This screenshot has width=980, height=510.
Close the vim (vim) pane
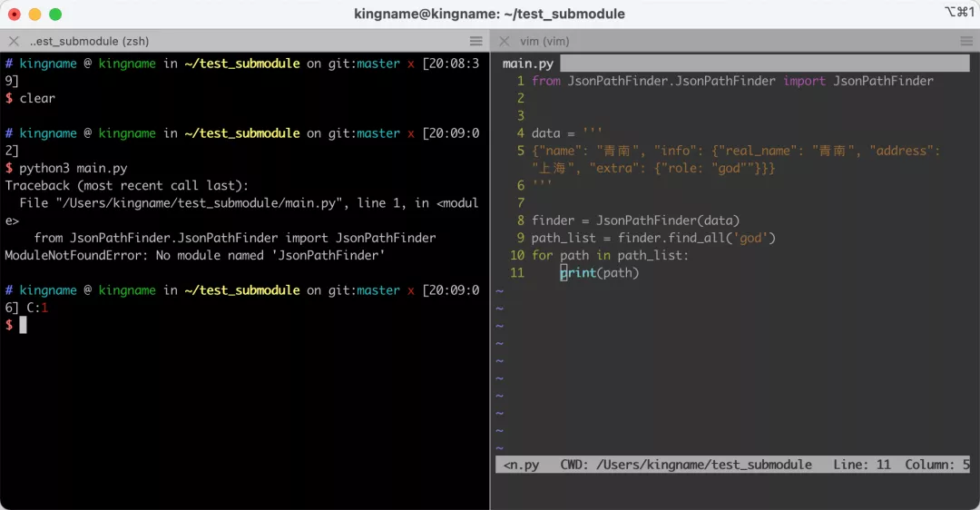pos(505,41)
